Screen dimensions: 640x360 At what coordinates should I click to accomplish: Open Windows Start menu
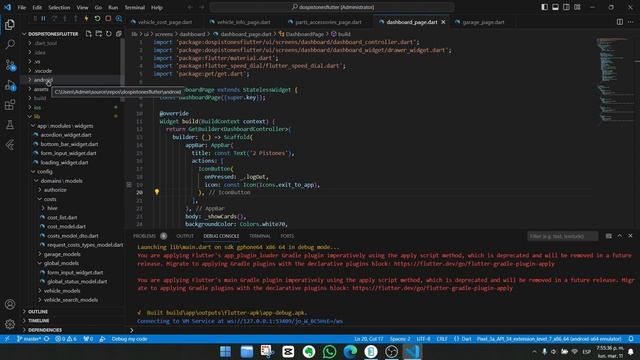tap(225, 351)
